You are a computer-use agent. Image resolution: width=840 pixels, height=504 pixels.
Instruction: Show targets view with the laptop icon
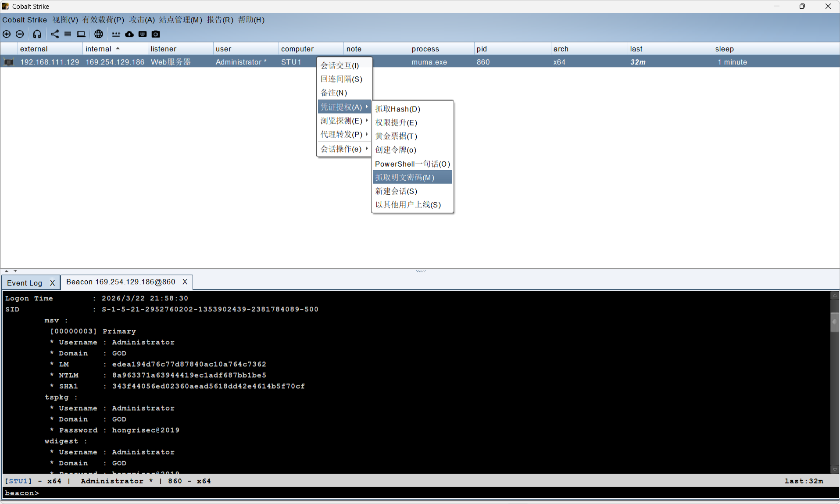81,34
